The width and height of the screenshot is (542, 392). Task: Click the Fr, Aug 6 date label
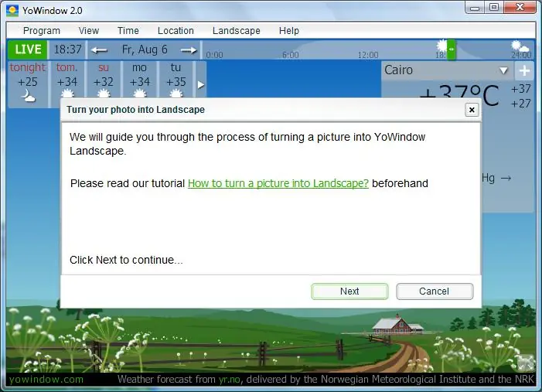click(145, 49)
